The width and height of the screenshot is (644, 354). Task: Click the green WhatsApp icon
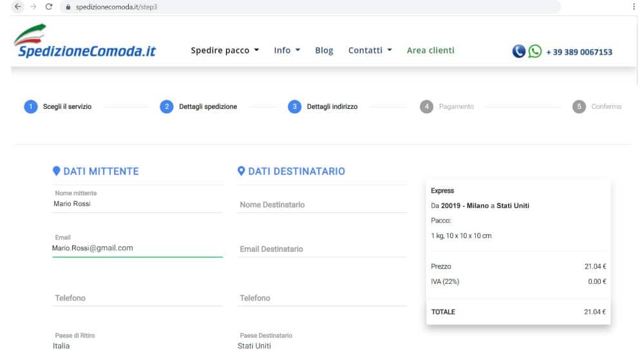tap(535, 51)
